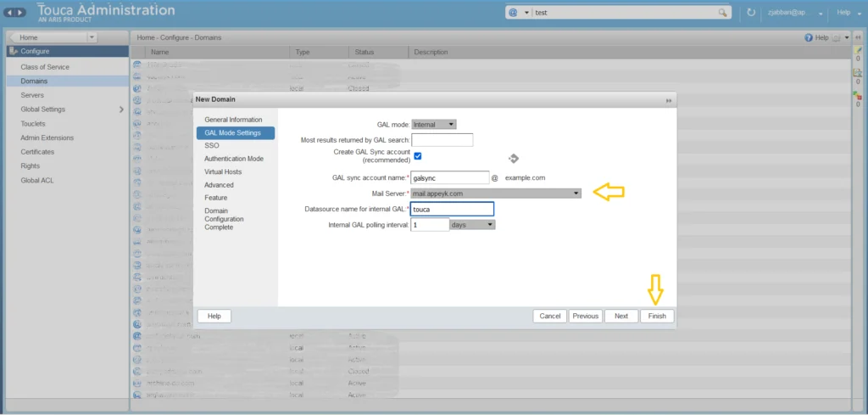Image resolution: width=868 pixels, height=415 pixels.
Task: Uncheck Create GAL Sync account checkbox
Action: (418, 155)
